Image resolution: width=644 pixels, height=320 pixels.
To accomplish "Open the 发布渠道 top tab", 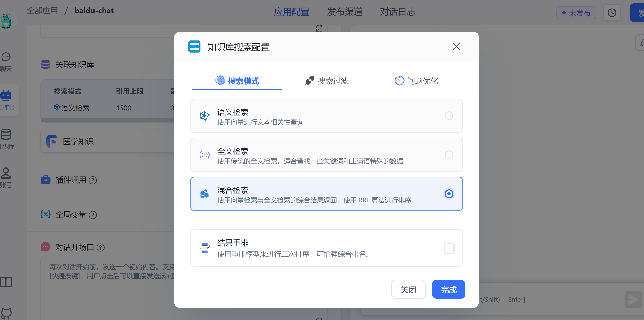I will tap(345, 12).
